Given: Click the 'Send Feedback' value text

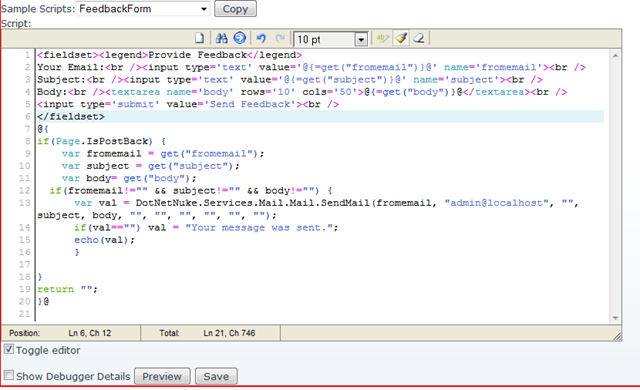Looking at the screenshot, I should click(250, 104).
